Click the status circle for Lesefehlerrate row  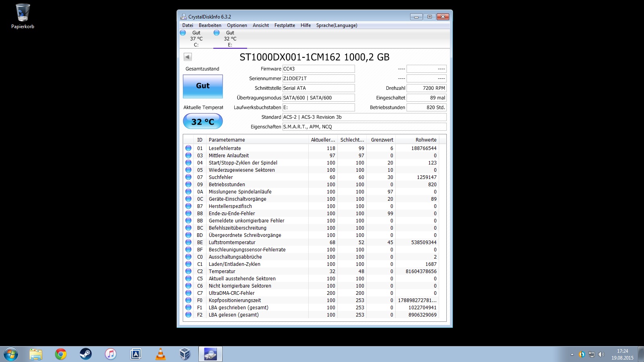click(188, 148)
